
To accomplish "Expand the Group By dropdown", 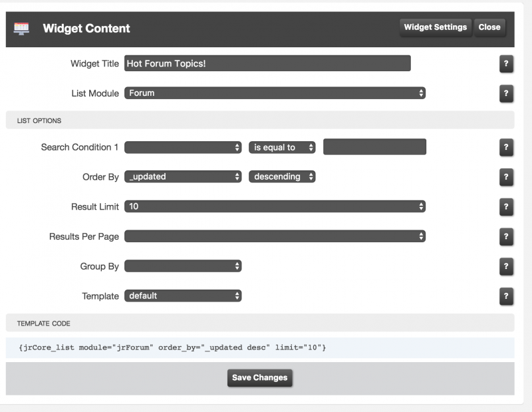I will click(x=183, y=266).
